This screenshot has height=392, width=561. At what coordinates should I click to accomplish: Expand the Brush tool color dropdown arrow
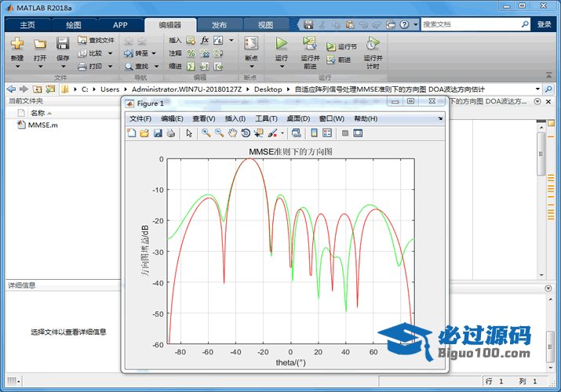(x=282, y=133)
